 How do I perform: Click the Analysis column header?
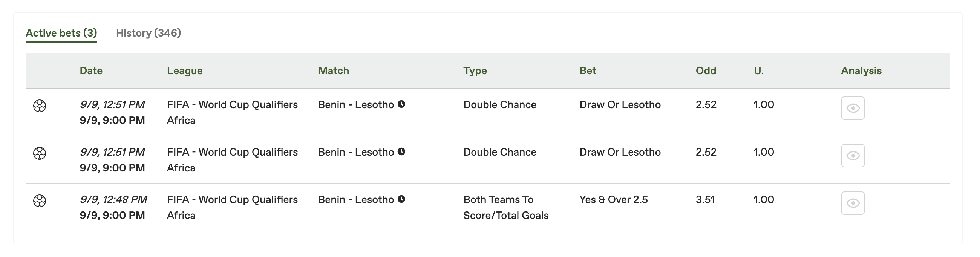[x=861, y=71]
